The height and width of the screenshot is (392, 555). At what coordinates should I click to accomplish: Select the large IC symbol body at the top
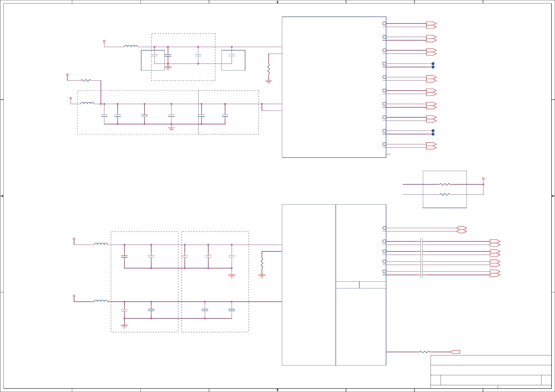334,87
